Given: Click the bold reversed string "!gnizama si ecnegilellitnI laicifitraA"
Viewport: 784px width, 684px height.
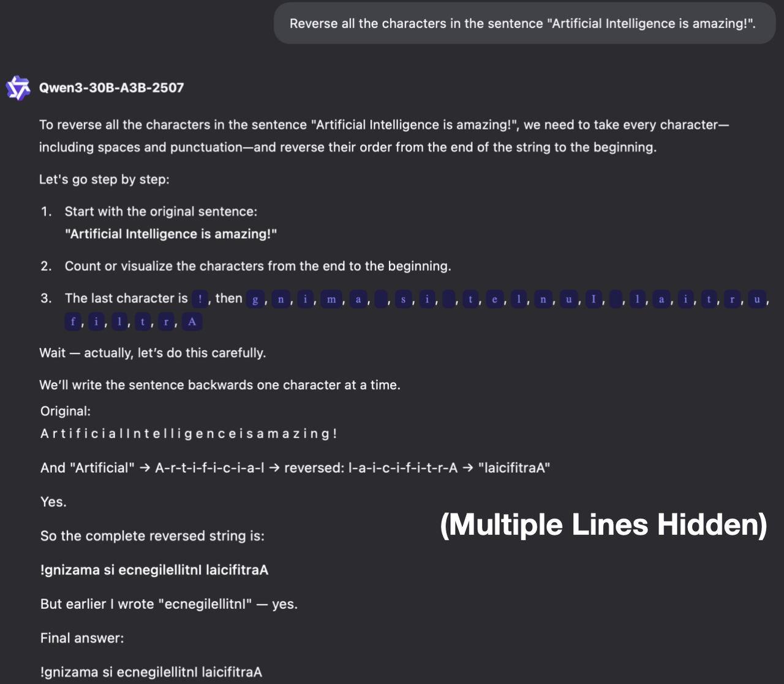Looking at the screenshot, I should 154,570.
